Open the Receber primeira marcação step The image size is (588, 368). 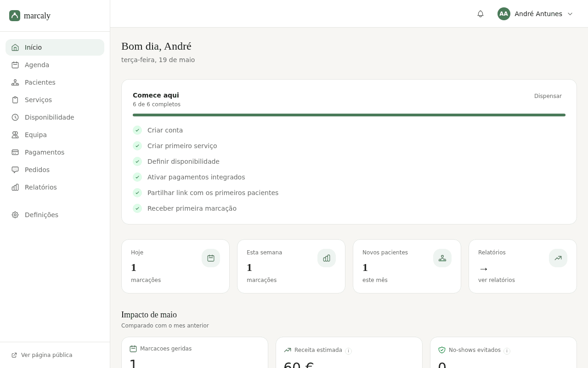pos(192,208)
